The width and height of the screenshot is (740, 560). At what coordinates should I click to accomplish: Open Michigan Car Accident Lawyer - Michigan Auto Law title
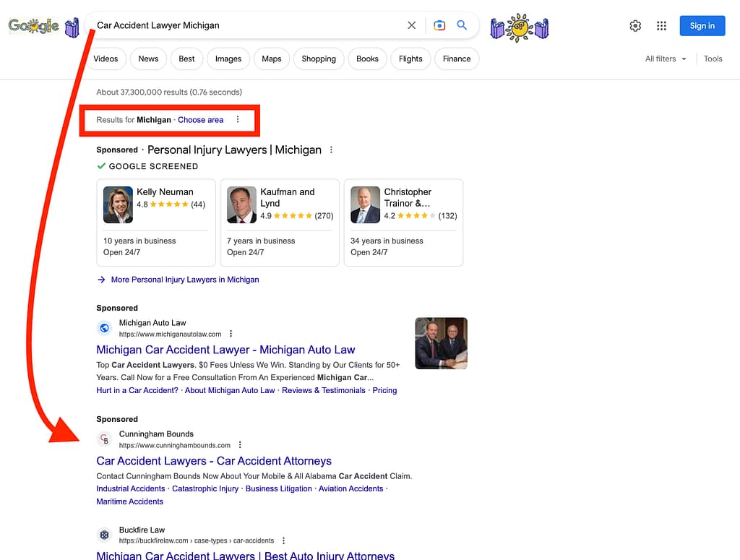[225, 350]
